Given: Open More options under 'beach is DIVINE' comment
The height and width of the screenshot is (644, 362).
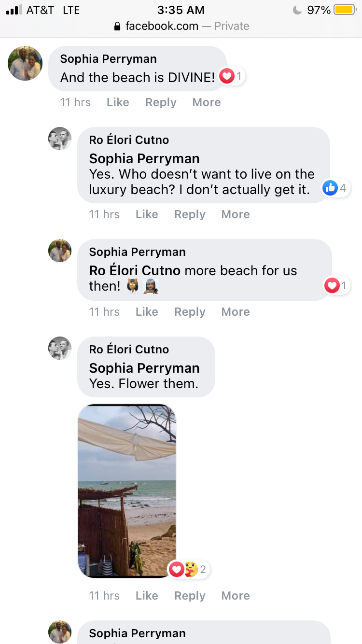Looking at the screenshot, I should [x=207, y=102].
